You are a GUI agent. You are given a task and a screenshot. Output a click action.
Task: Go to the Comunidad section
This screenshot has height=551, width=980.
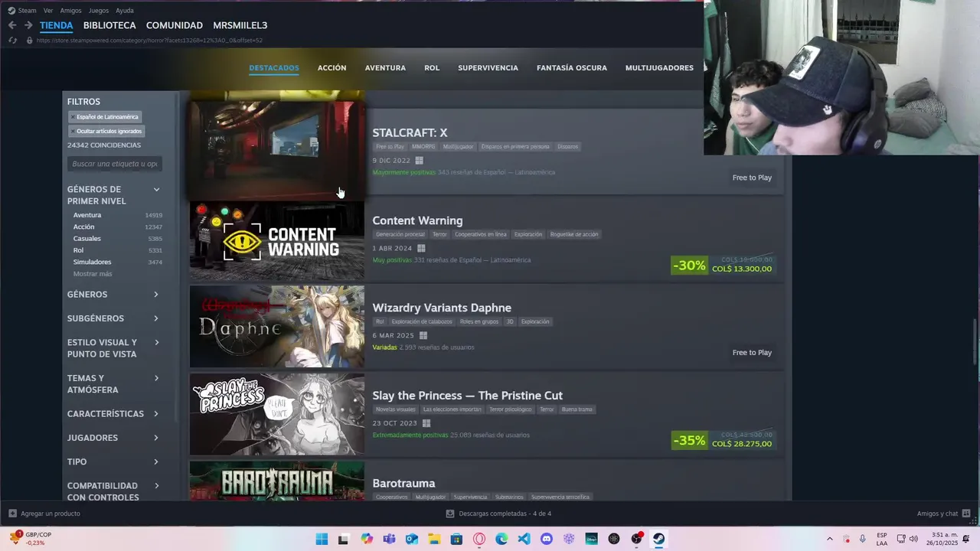pos(175,25)
